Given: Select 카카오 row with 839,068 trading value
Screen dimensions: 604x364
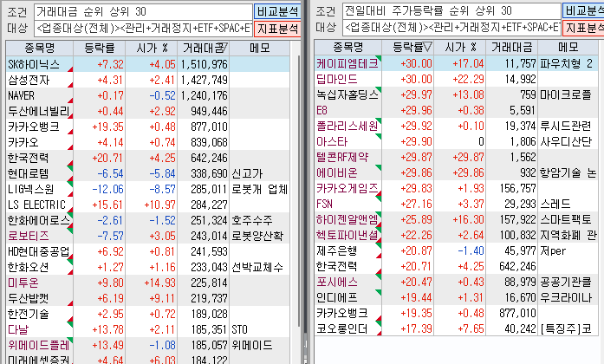Looking at the screenshot, I should tap(147, 142).
